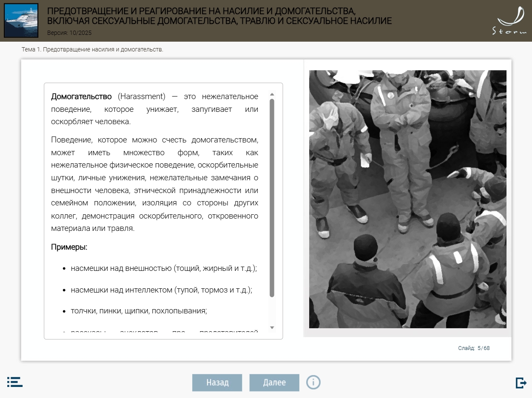Click the exit course icon
This screenshot has height=398, width=532.
pyautogui.click(x=521, y=383)
